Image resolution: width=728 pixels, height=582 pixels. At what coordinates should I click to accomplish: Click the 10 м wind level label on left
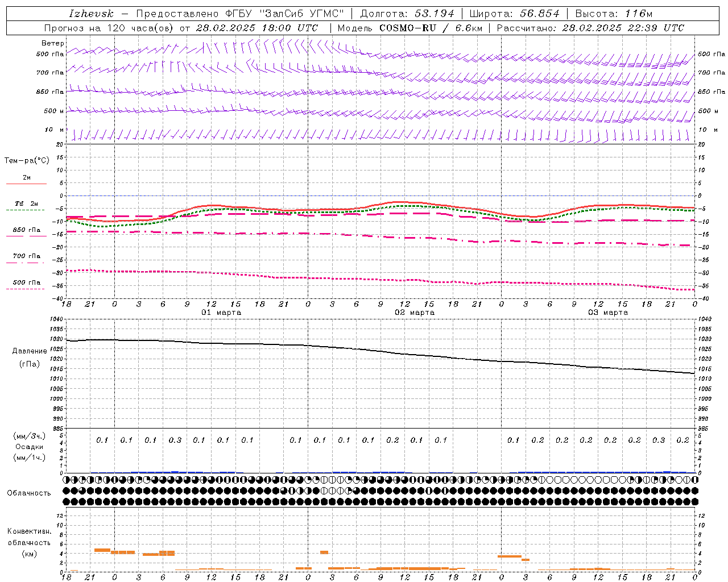(54, 130)
